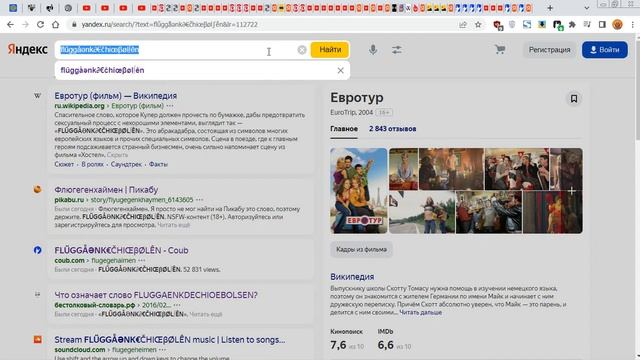Click the SoundCloud favicon icon
The width and height of the screenshot is (640, 360).
point(37,339)
